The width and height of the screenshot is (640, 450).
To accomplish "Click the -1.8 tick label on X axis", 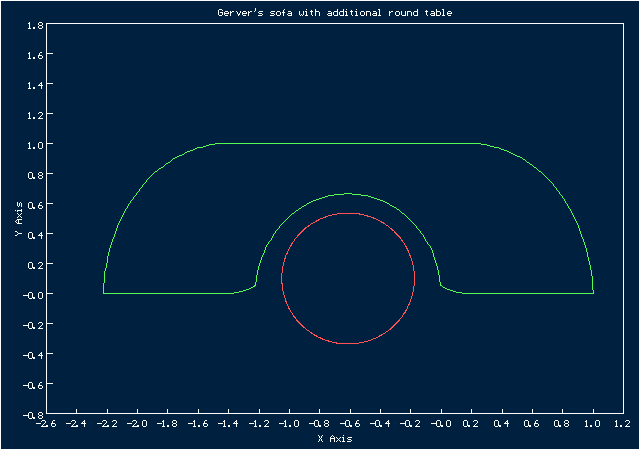I will [x=167, y=424].
